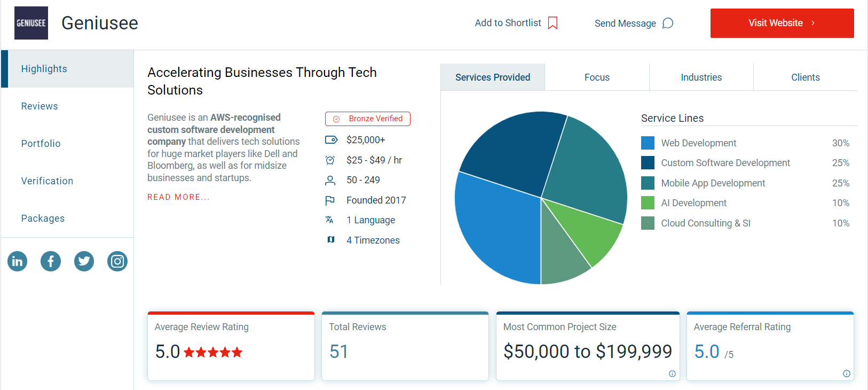Viewport: 868px width, 390px height.
Task: Click the employee count person icon
Action: click(330, 181)
